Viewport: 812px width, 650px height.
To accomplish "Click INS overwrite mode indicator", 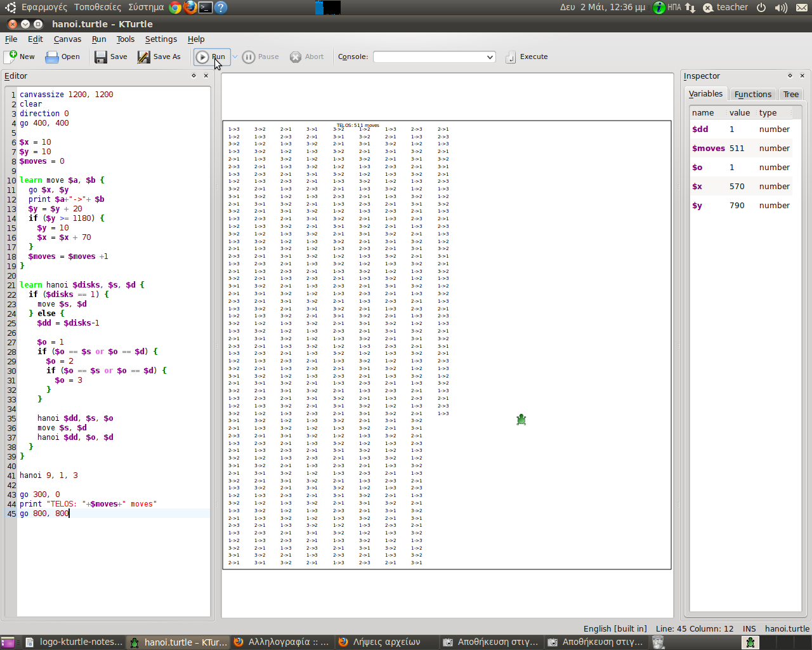I will (749, 628).
